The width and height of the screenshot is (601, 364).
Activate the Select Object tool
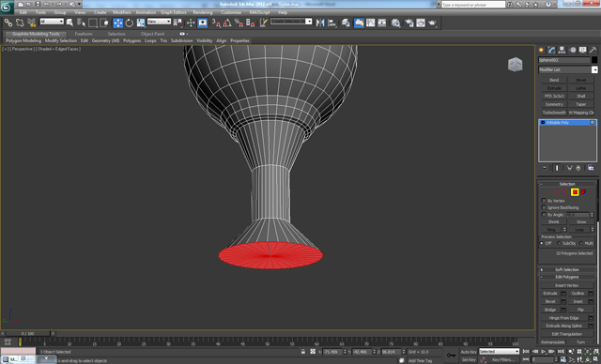(x=69, y=23)
